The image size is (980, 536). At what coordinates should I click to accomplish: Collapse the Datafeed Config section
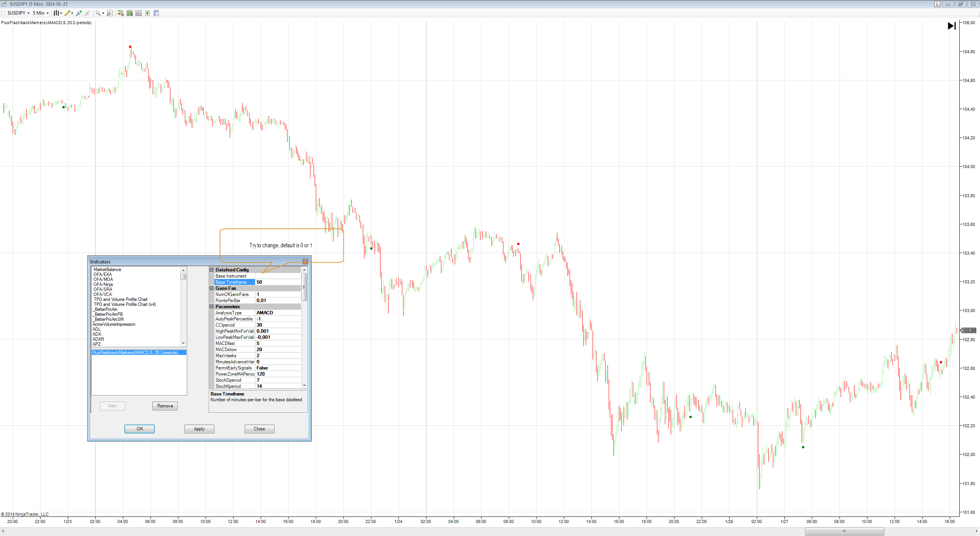(211, 270)
